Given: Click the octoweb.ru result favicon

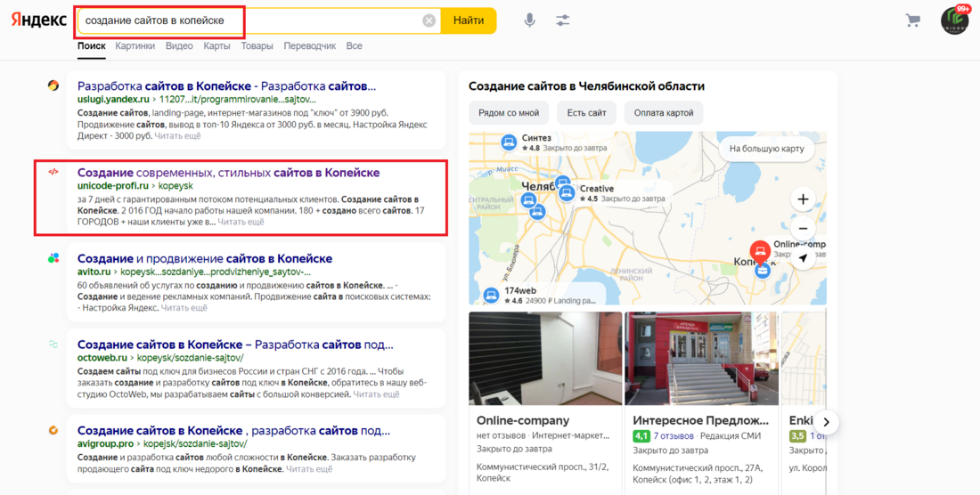Looking at the screenshot, I should pyautogui.click(x=53, y=344).
